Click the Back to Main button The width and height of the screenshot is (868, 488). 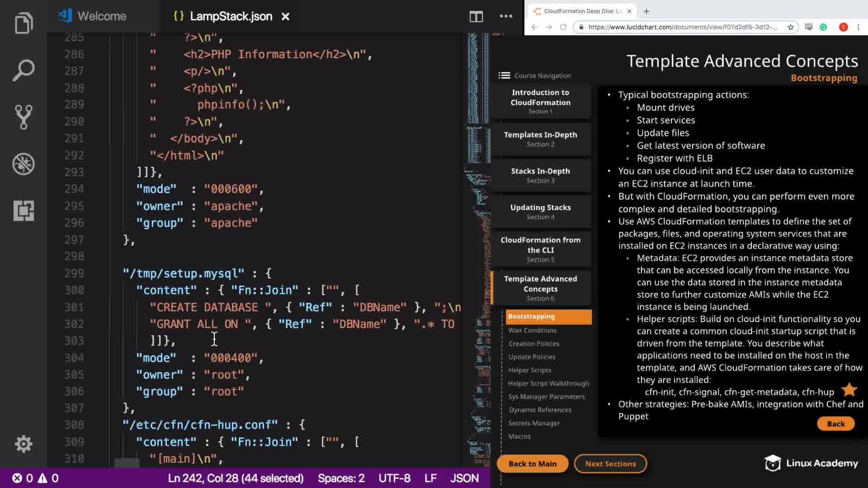(532, 464)
